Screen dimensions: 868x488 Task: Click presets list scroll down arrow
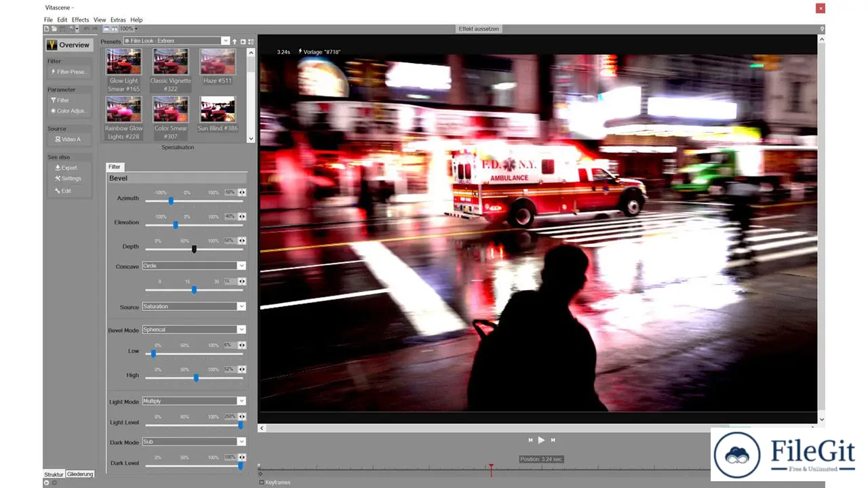click(x=251, y=138)
